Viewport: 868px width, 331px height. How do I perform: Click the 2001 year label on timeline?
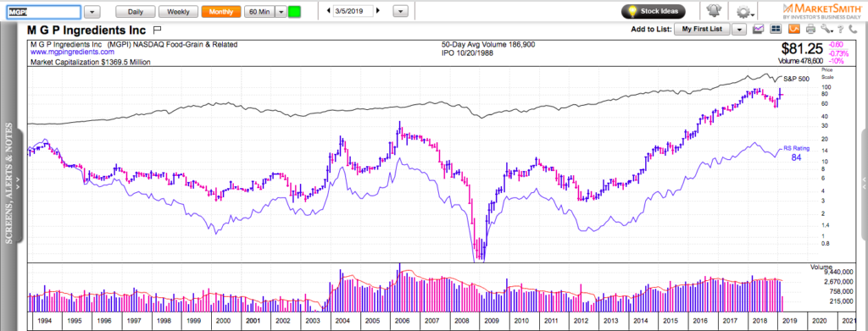click(x=252, y=321)
